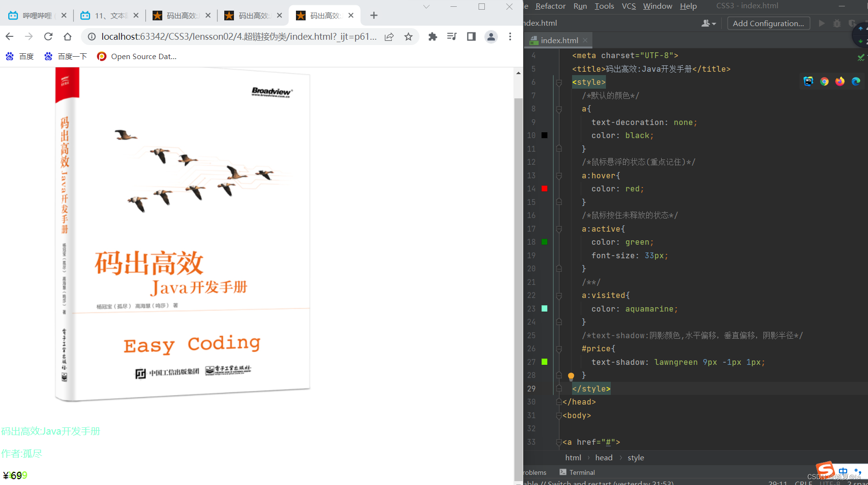This screenshot has height=485, width=868.
Task: Collapse the #price rule fold marker
Action: pos(559,349)
